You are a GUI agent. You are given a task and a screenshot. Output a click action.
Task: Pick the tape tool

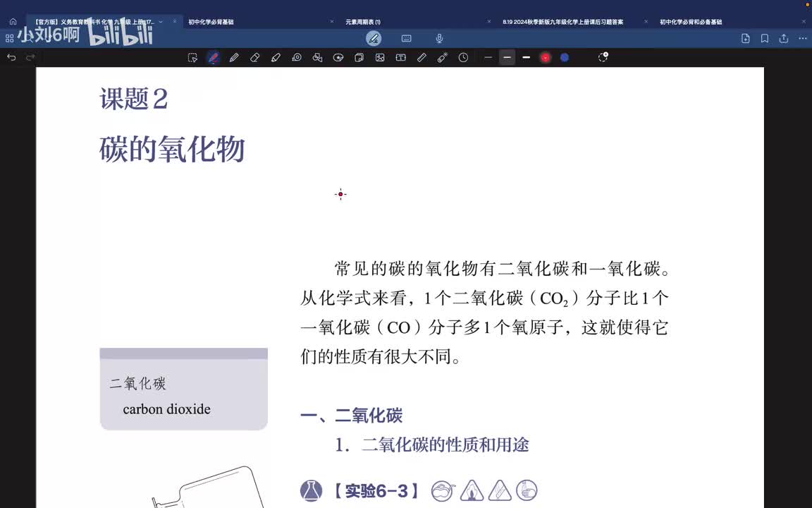[x=297, y=58]
